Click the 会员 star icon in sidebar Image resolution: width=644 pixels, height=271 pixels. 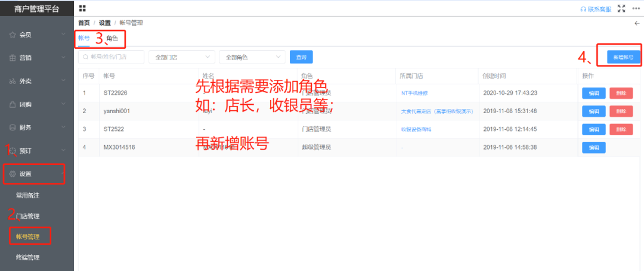(x=13, y=35)
